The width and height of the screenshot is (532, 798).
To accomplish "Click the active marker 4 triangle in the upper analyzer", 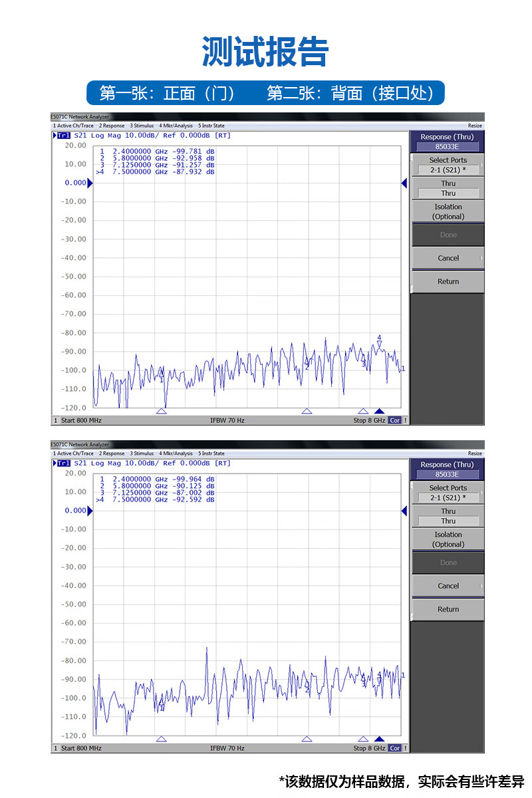I will 379,412.
